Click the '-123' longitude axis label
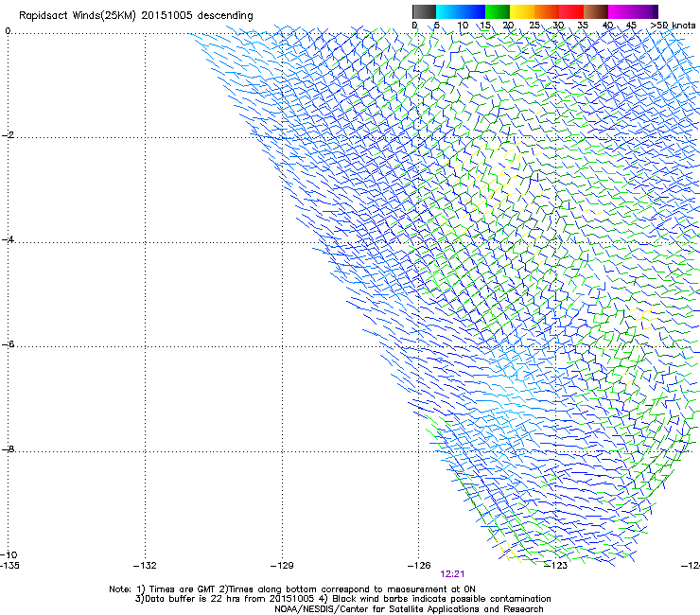700x615 pixels. coord(556,566)
